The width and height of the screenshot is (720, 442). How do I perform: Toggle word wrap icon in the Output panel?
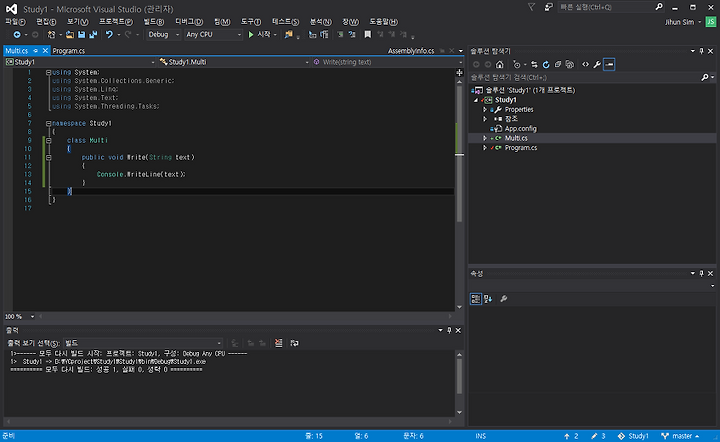(294, 343)
